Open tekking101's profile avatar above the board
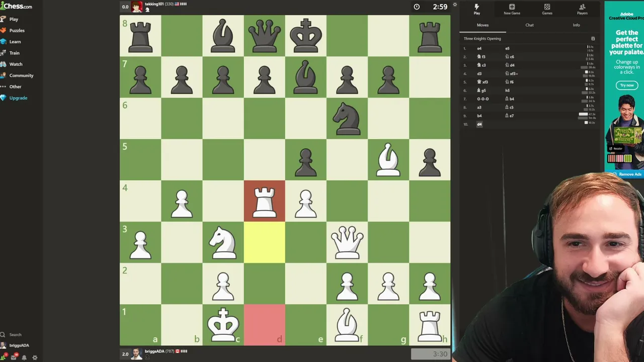644x362 pixels. tap(137, 7)
